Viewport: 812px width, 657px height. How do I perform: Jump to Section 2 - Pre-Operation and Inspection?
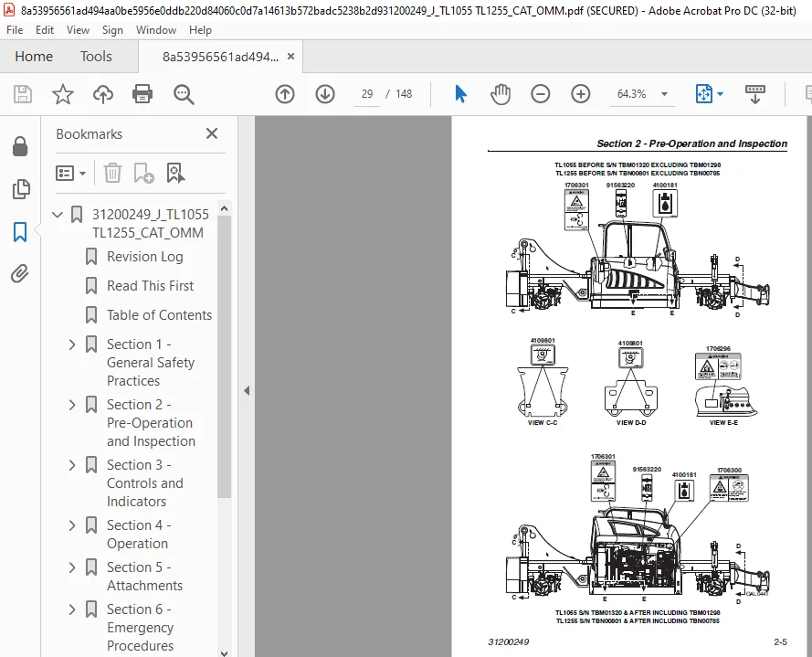pyautogui.click(x=152, y=423)
